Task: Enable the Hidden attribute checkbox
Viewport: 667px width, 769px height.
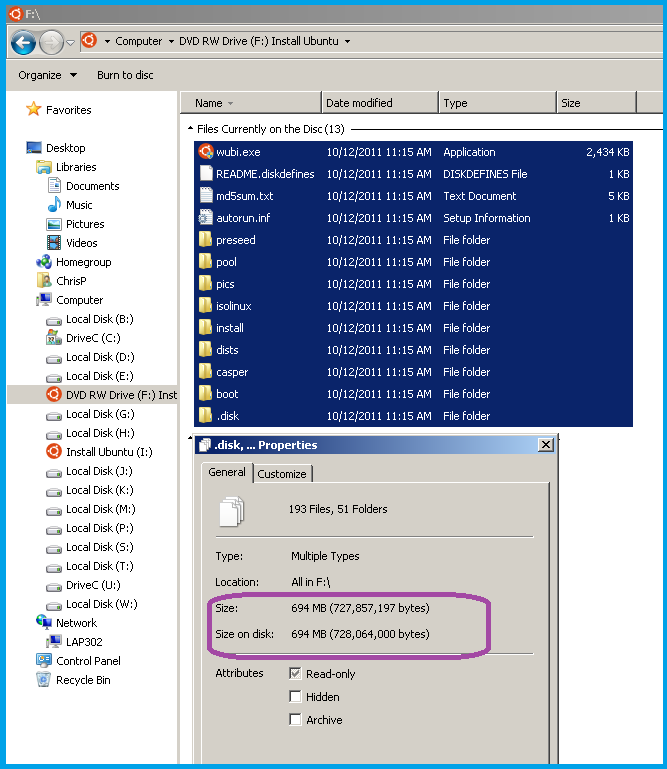Action: tap(295, 696)
